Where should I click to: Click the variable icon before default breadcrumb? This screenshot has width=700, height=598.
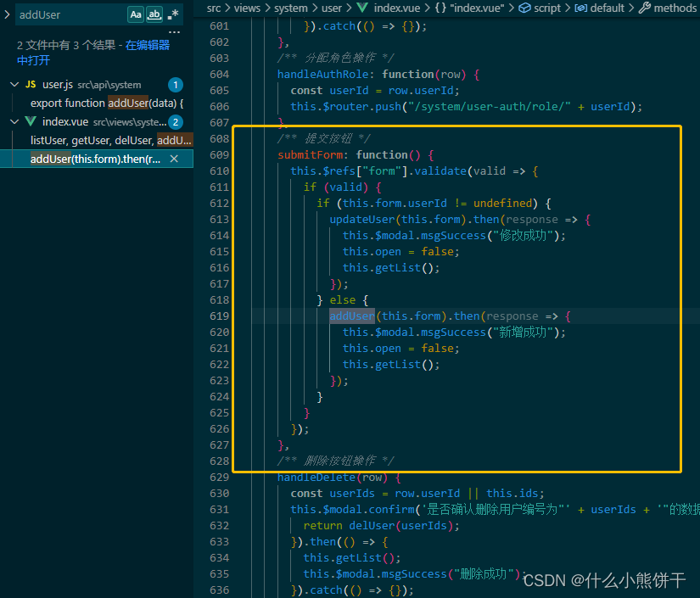pos(580,8)
